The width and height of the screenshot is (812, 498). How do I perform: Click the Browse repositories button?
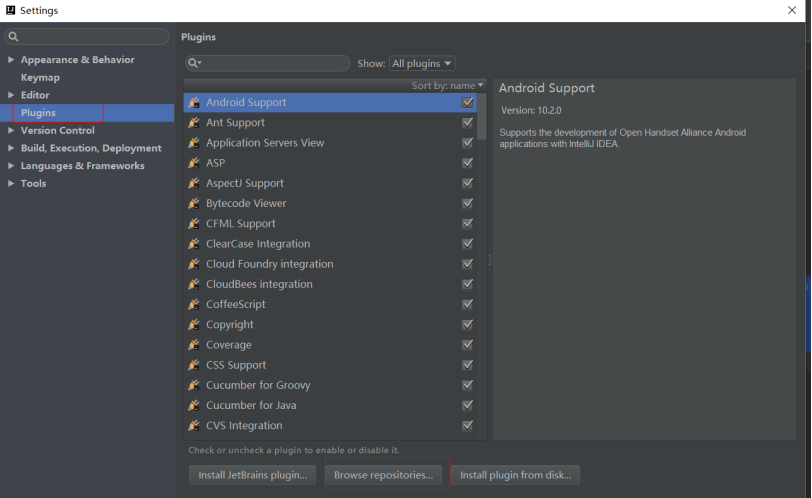point(384,475)
